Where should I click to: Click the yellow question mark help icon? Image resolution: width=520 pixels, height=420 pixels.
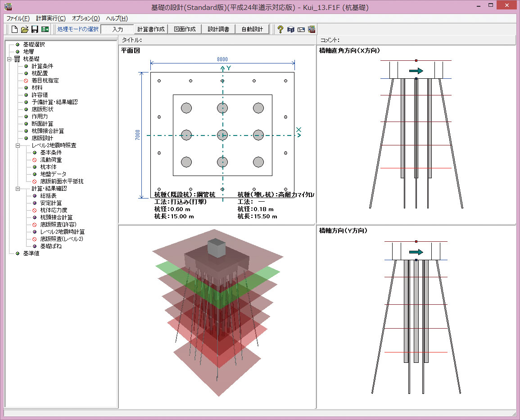pos(280,30)
